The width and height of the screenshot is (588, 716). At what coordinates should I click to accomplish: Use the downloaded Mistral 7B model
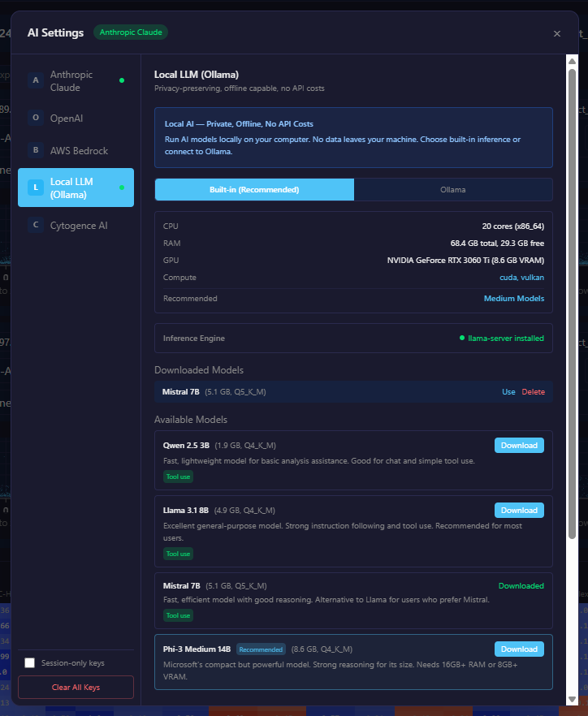click(508, 392)
